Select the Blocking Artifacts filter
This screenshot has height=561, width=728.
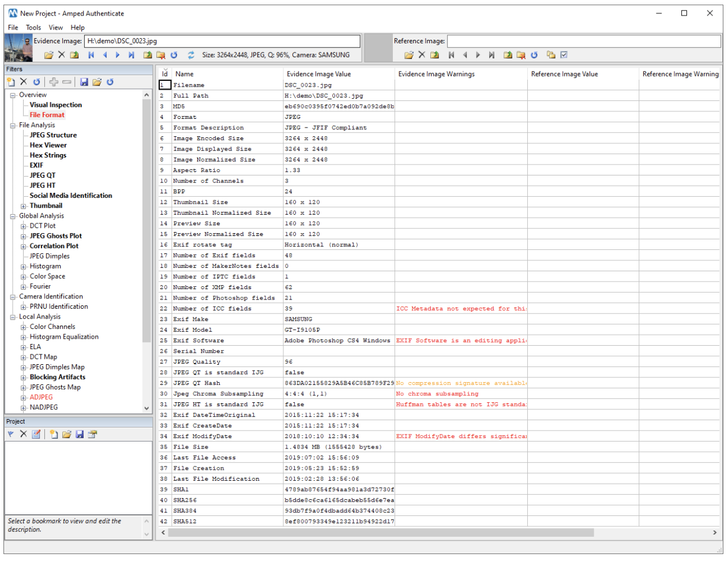[x=58, y=377]
